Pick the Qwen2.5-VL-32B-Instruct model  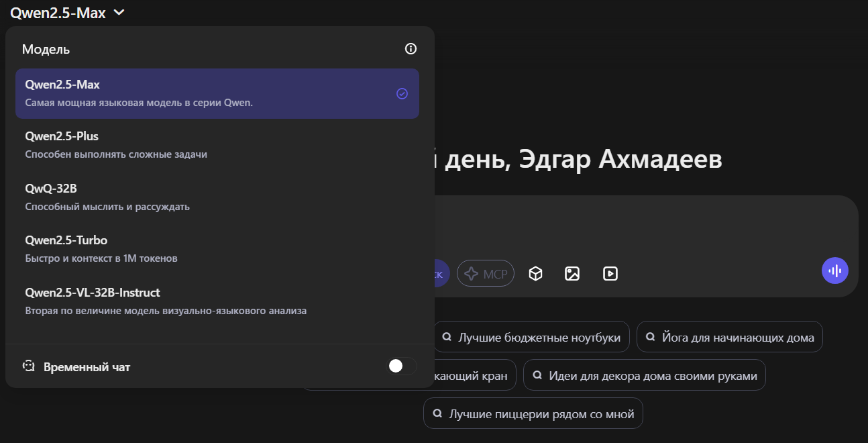(217, 301)
